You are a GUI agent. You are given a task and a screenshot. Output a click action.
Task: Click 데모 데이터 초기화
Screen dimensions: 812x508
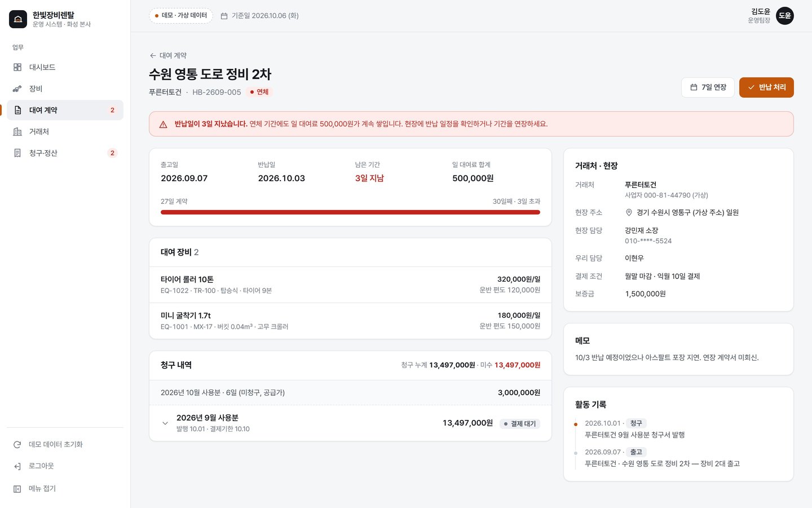[65, 445]
